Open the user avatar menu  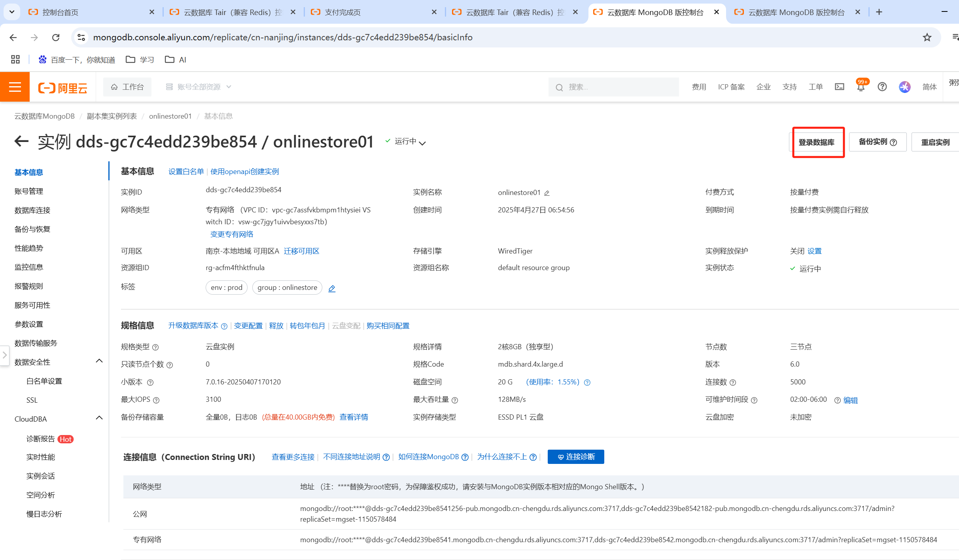(x=904, y=87)
